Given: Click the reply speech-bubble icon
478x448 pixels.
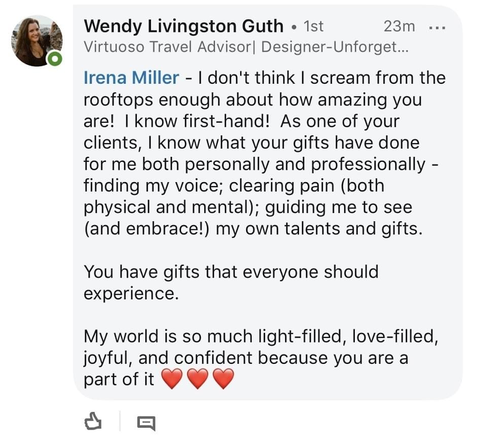Looking at the screenshot, I should tap(146, 422).
